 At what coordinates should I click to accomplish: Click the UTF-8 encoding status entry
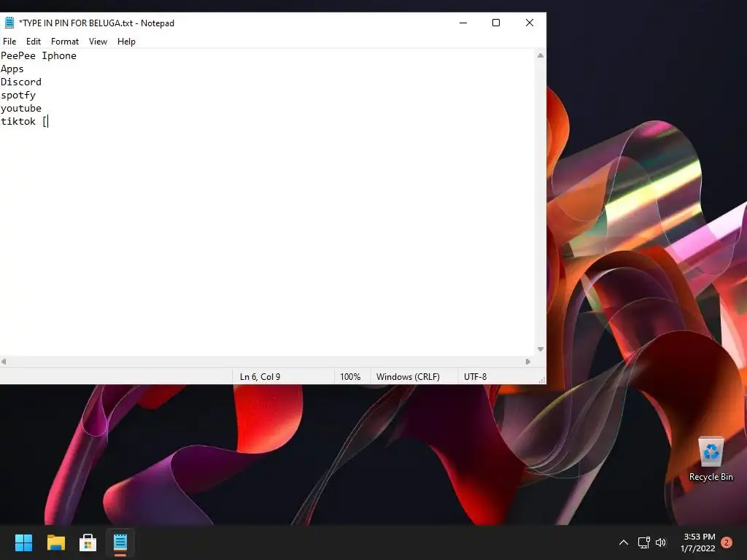coord(476,377)
